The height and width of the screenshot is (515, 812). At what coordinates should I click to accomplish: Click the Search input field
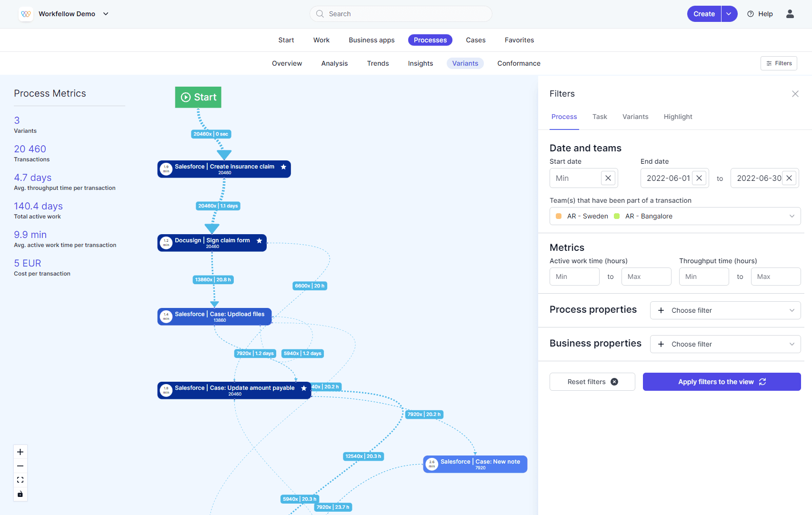(401, 14)
